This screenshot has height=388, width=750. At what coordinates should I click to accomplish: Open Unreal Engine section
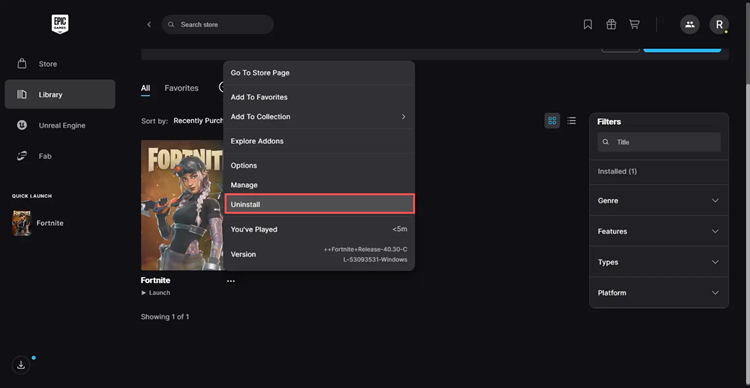point(60,125)
